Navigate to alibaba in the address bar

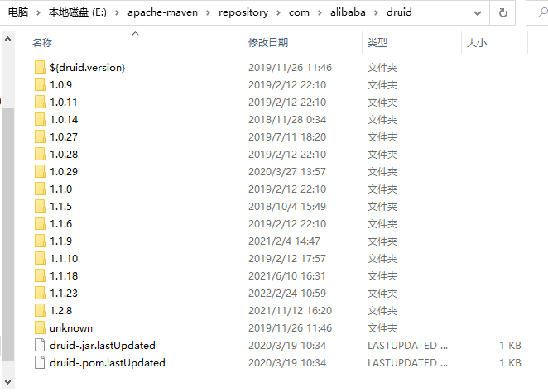(348, 12)
